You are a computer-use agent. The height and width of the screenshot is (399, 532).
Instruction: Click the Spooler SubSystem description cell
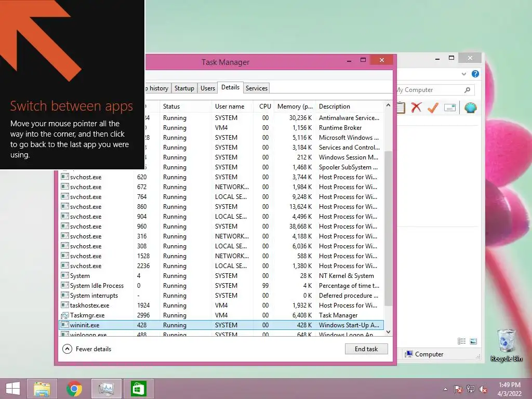point(348,167)
